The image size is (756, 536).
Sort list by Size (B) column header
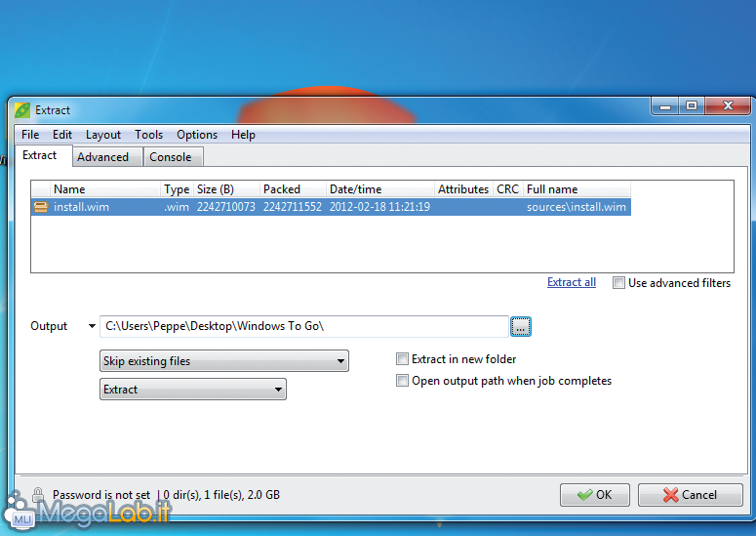tap(226, 189)
